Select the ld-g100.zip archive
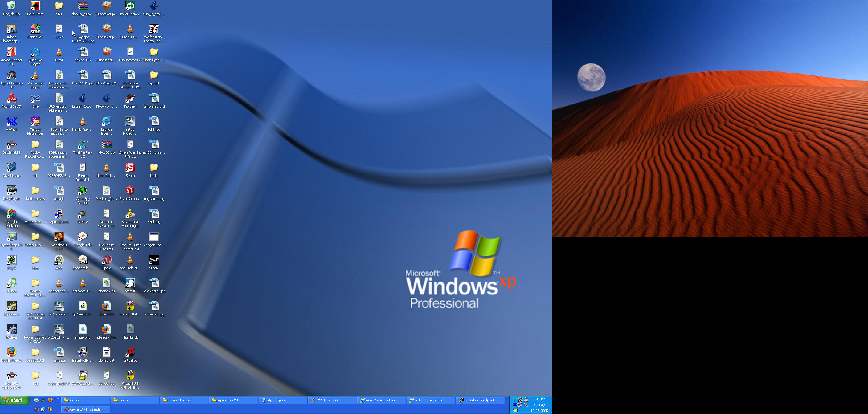Image resolution: width=868 pixels, height=414 pixels. (106, 147)
